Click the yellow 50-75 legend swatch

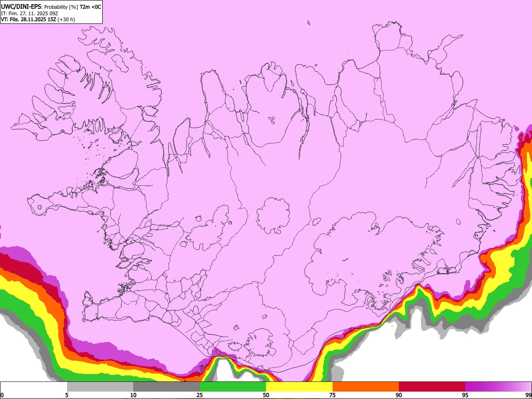[x=299, y=387]
